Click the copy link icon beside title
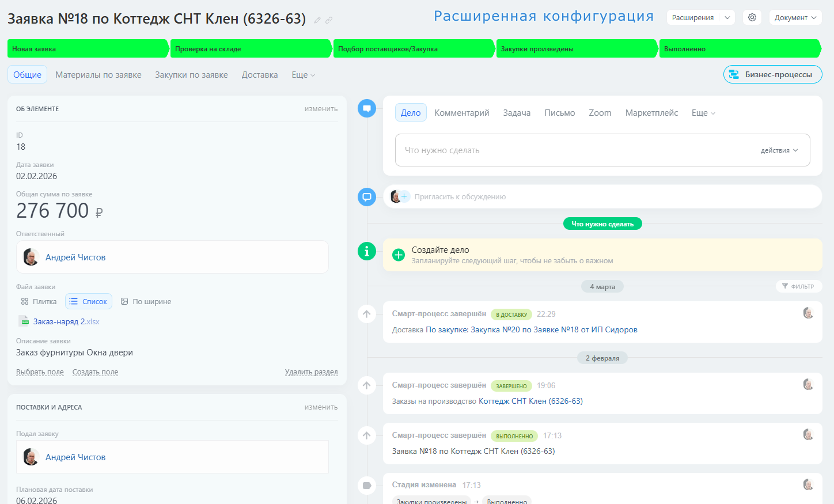 click(329, 20)
